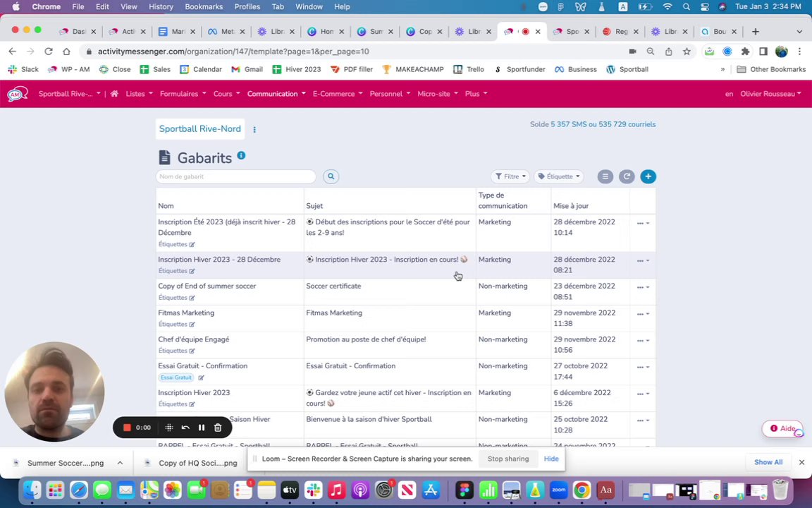Click the bookmark star in the address bar
The image size is (812, 508).
687,52
